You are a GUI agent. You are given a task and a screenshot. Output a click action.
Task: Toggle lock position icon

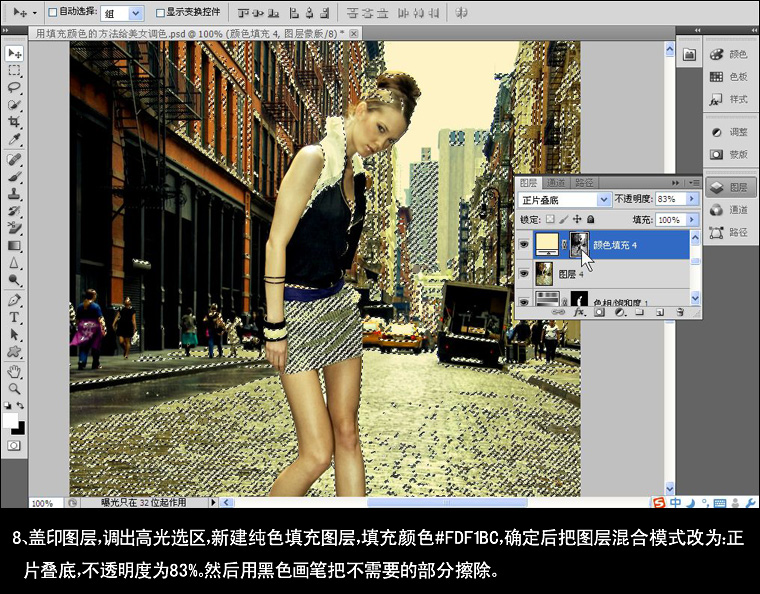coord(577,219)
